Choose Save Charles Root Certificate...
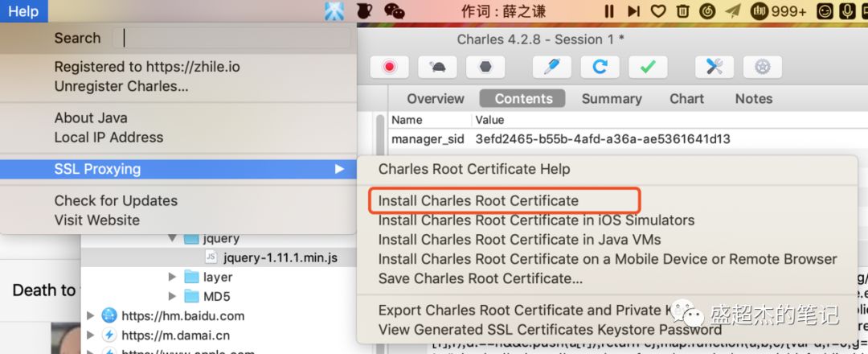 point(480,278)
